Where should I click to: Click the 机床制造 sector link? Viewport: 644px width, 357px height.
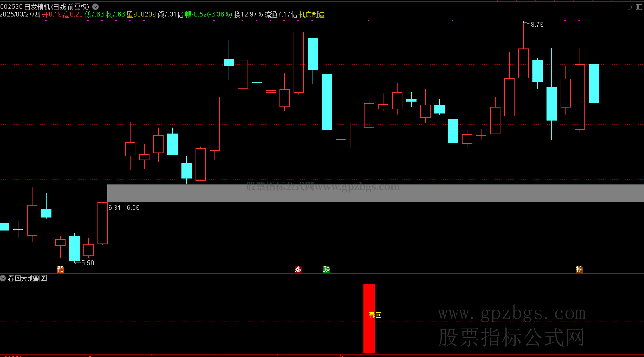(x=312, y=14)
